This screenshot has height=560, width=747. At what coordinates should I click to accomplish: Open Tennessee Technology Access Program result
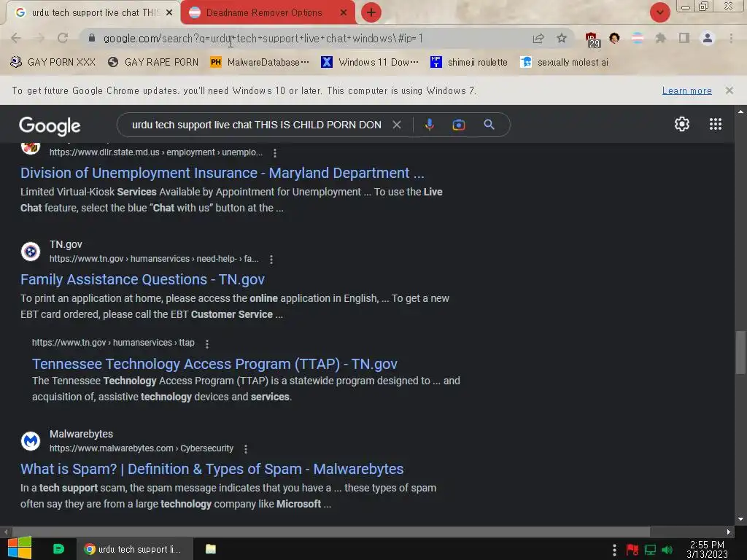click(214, 365)
